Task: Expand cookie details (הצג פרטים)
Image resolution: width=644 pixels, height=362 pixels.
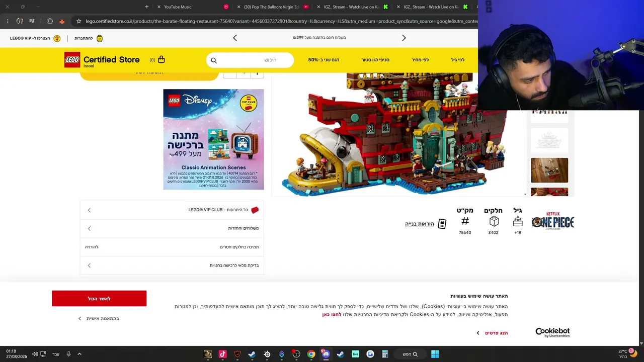Action: click(x=493, y=333)
